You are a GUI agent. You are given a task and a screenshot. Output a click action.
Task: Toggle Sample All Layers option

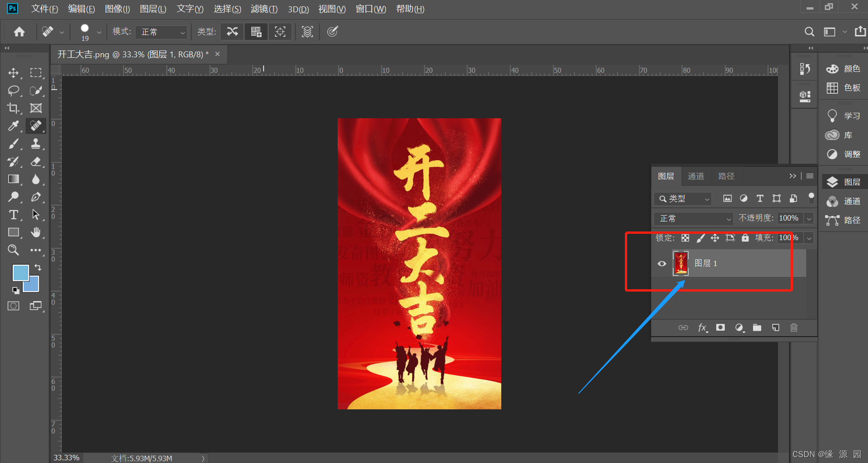308,31
